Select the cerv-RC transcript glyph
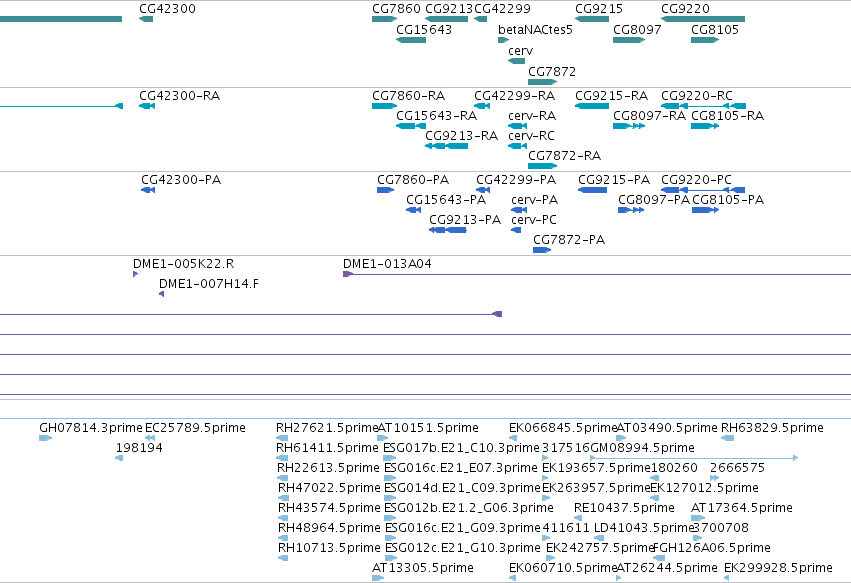Image resolution: width=851 pixels, height=583 pixels. click(517, 146)
